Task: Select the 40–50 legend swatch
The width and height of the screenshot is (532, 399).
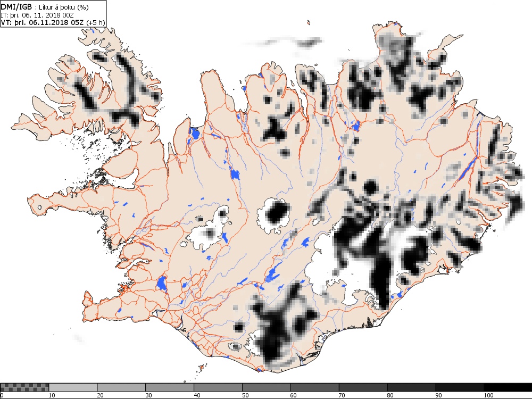Action: [x=218, y=387]
